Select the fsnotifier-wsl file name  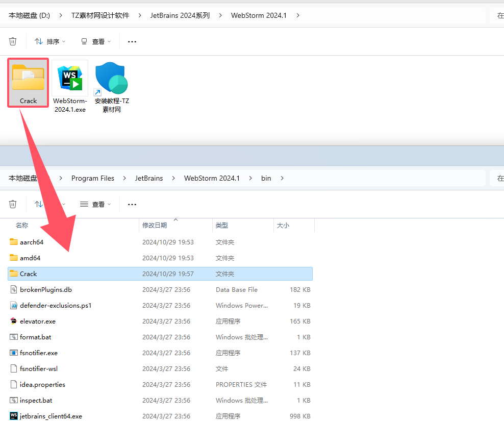click(x=39, y=368)
